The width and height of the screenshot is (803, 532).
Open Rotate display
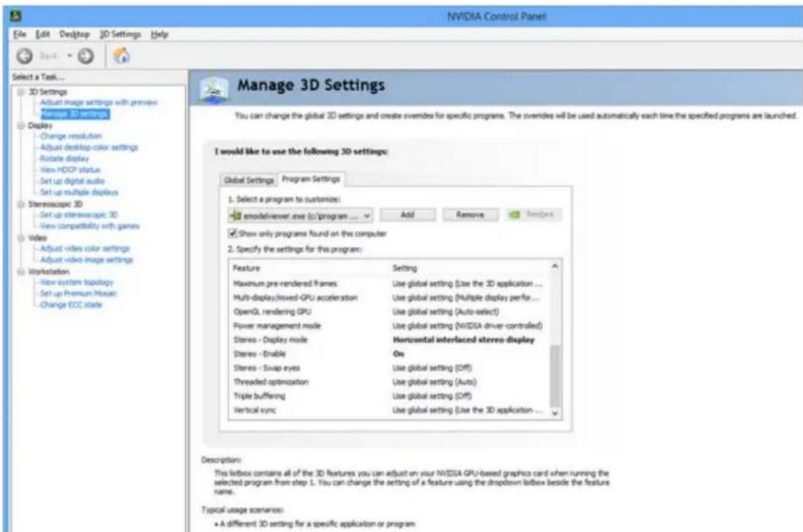point(64,159)
